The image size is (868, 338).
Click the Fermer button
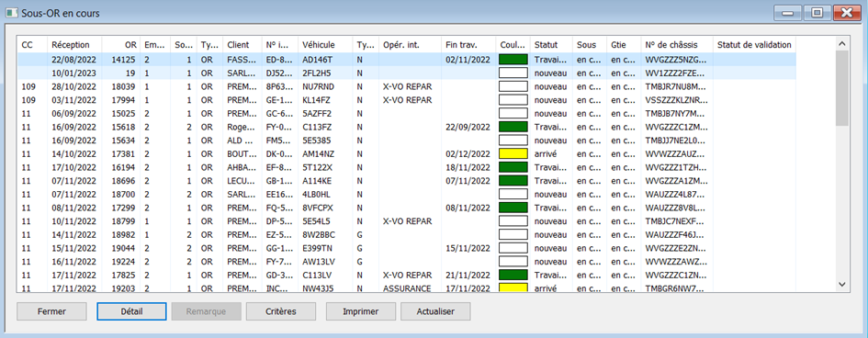tap(51, 311)
